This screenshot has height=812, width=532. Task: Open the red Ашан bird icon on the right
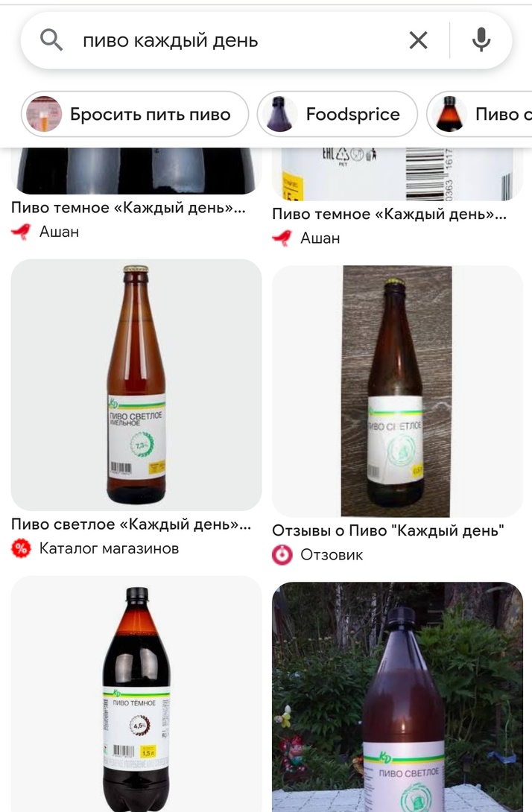click(x=282, y=238)
